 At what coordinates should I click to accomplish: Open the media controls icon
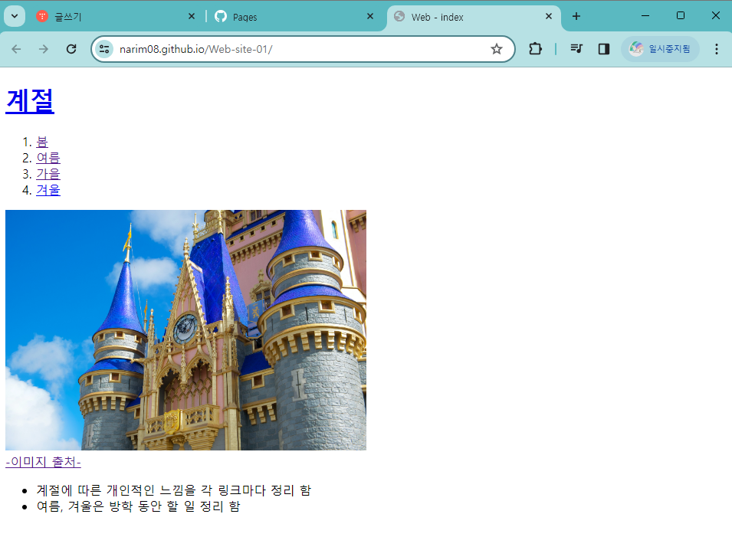point(576,49)
